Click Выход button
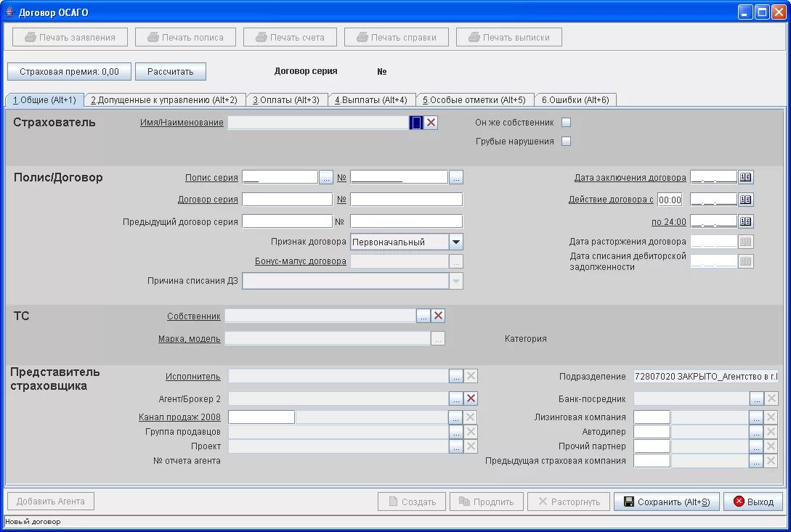The width and height of the screenshot is (791, 532). [x=753, y=502]
